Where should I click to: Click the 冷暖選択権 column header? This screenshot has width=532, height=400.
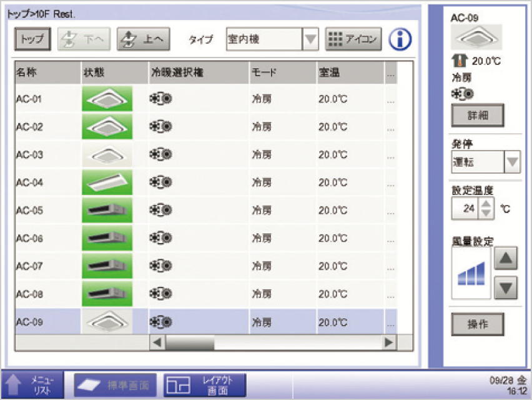199,72
